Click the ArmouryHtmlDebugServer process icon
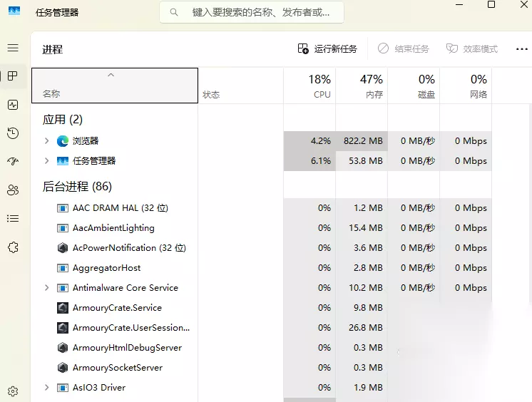Image resolution: width=532 pixels, height=402 pixels. coord(63,348)
